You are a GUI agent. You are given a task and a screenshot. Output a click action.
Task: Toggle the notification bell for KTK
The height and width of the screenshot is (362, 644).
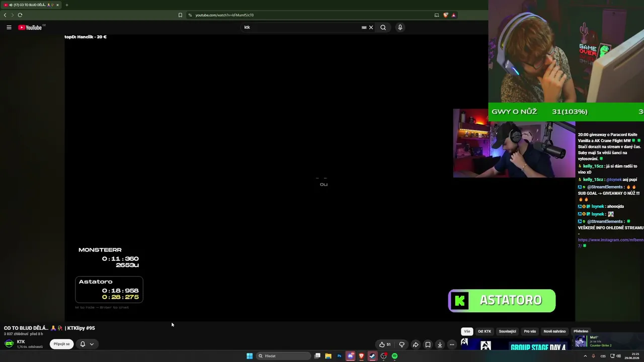click(83, 344)
